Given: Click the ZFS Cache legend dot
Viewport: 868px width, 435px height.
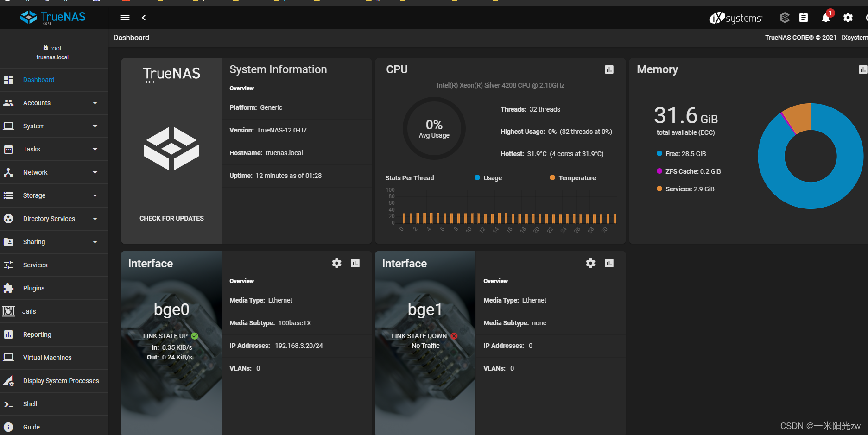Looking at the screenshot, I should tap(659, 171).
